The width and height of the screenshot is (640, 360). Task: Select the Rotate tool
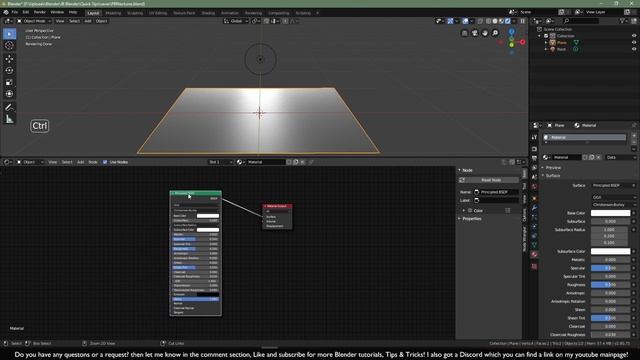(9, 71)
